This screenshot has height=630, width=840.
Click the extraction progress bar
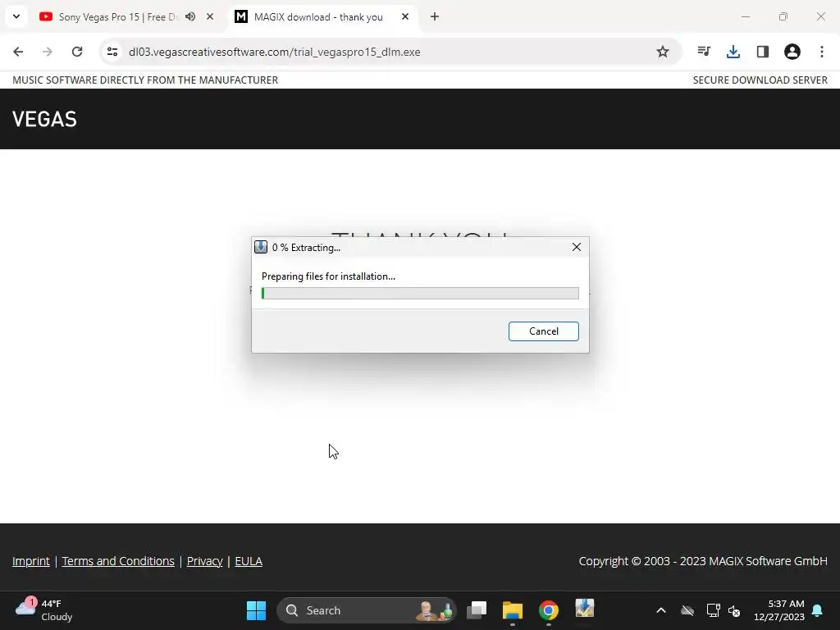point(420,293)
